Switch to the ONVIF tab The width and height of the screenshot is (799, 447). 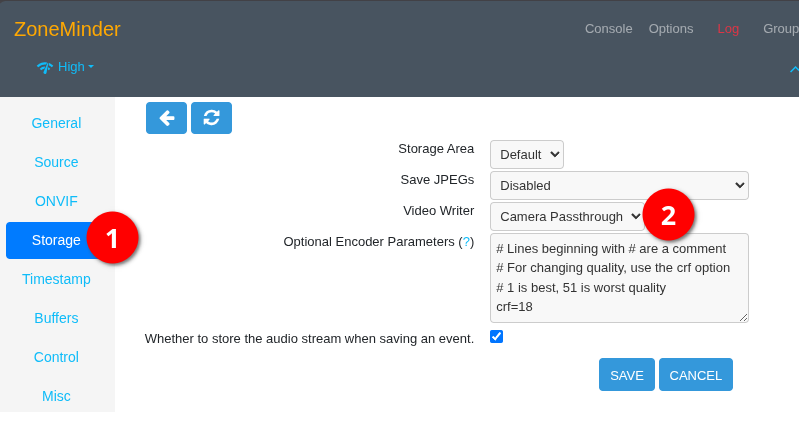(x=56, y=201)
